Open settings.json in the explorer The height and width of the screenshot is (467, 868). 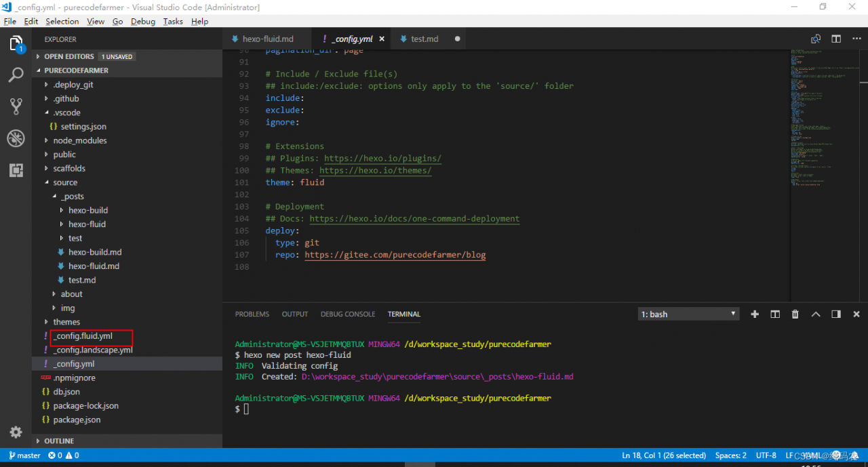pyautogui.click(x=83, y=127)
